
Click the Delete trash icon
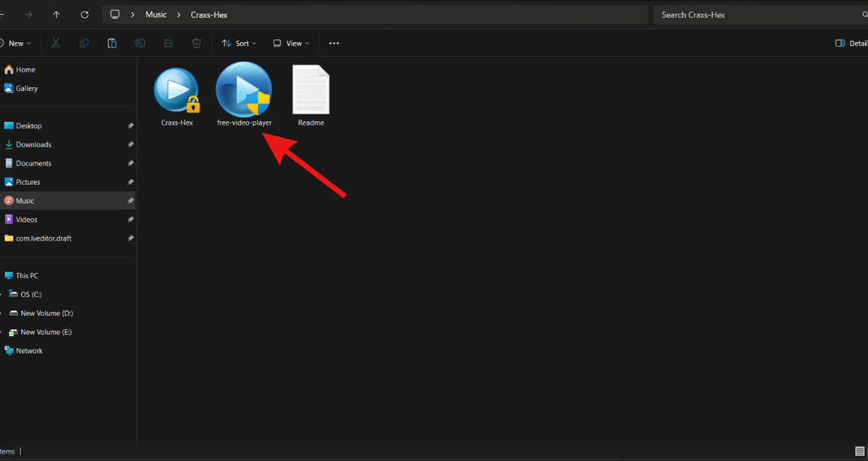pos(196,44)
